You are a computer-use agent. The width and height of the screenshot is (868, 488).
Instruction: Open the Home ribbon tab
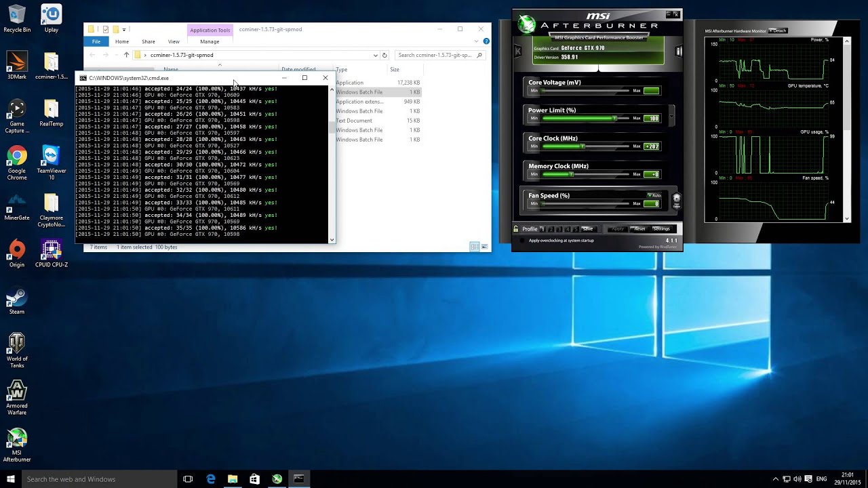tap(122, 41)
